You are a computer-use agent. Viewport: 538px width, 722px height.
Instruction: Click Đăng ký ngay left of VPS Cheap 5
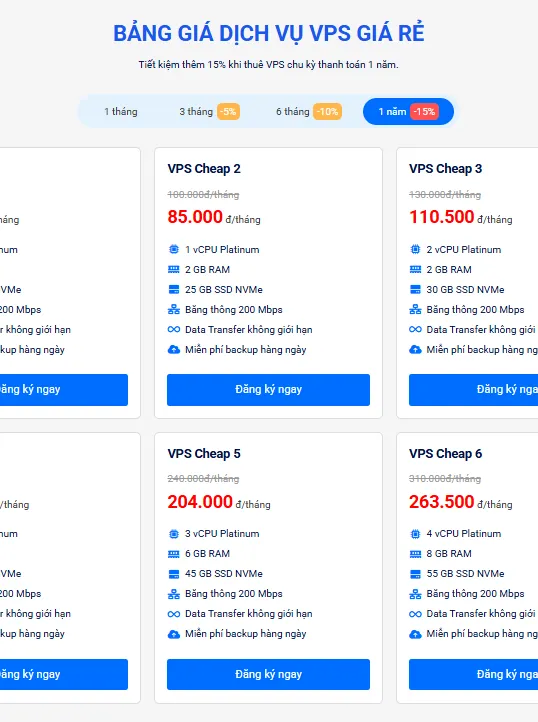point(64,674)
